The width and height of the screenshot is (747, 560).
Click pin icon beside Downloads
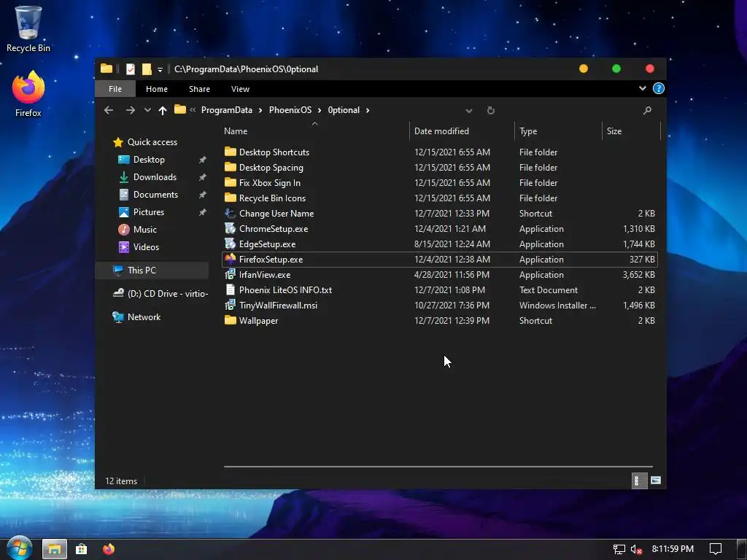(x=203, y=177)
